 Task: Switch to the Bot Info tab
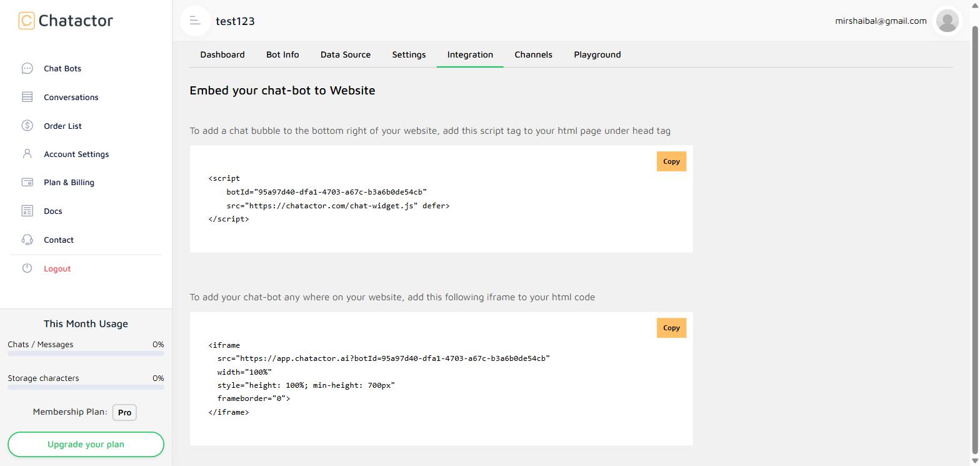(282, 54)
